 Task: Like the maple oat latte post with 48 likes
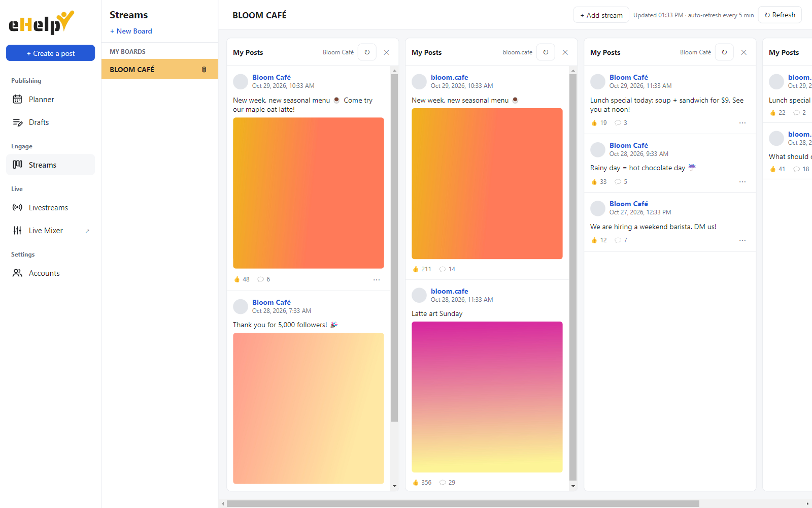[x=242, y=279]
